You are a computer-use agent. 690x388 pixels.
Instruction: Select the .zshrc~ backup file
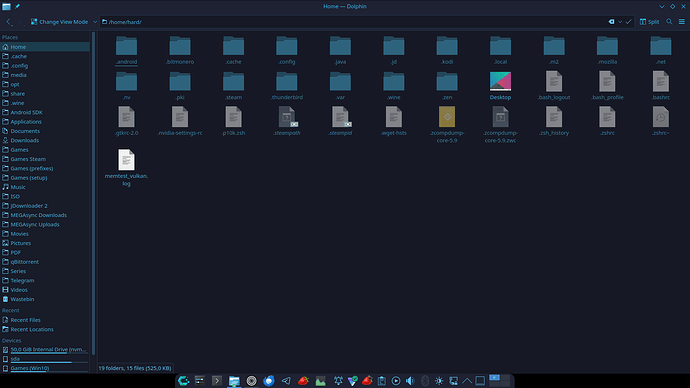pos(661,122)
